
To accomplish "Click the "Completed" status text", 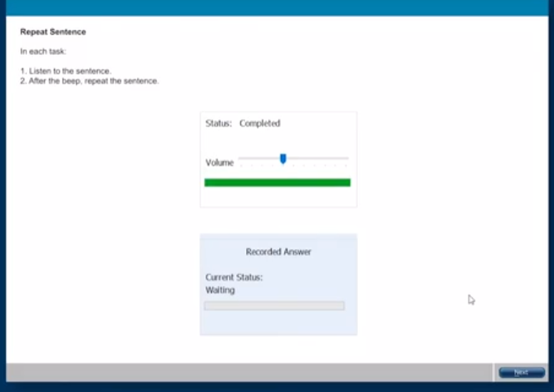I will tap(260, 123).
